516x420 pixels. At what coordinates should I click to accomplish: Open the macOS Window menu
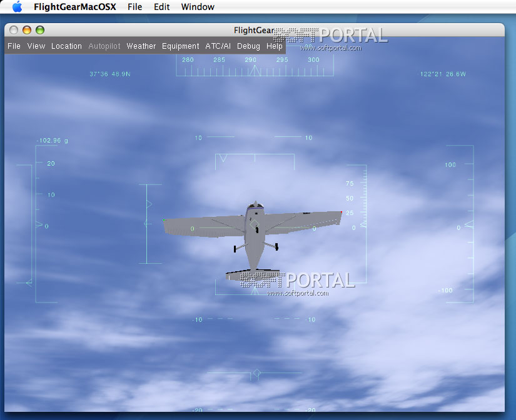198,7
